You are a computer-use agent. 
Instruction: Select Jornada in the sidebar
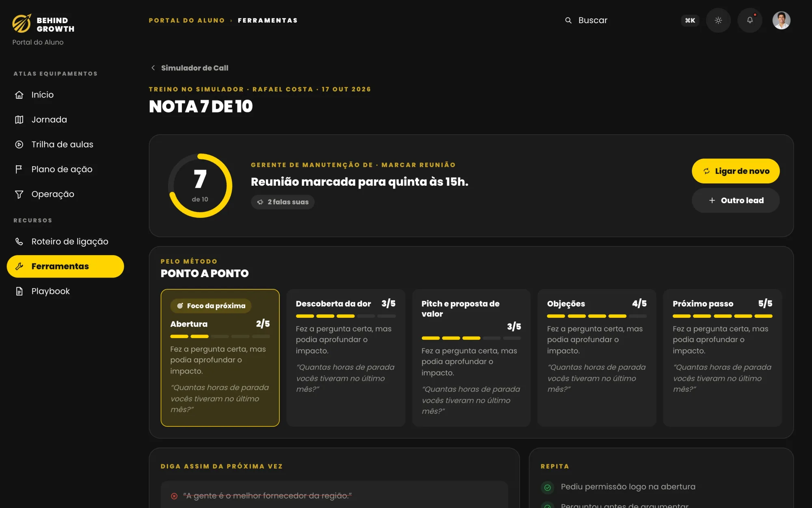(65, 119)
